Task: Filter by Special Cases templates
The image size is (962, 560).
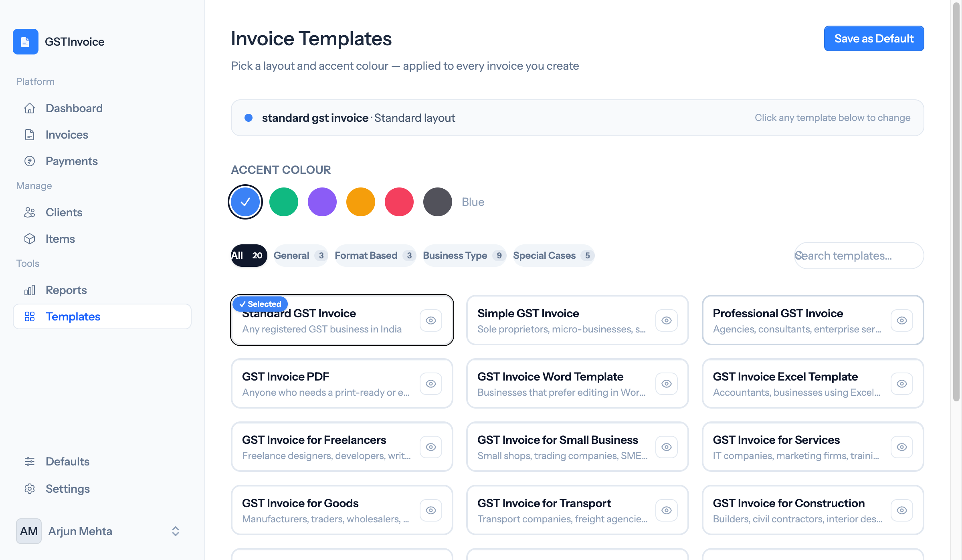Action: coord(554,256)
